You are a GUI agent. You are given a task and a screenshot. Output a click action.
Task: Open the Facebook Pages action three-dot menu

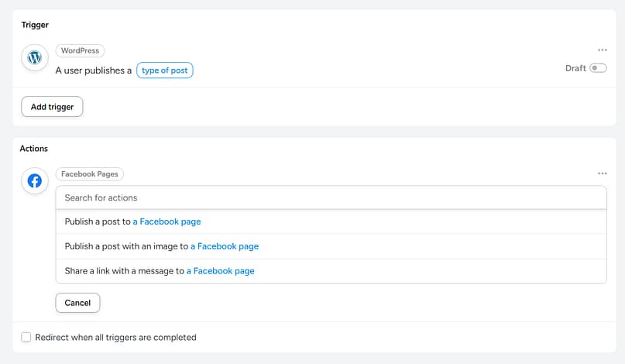pyautogui.click(x=603, y=173)
